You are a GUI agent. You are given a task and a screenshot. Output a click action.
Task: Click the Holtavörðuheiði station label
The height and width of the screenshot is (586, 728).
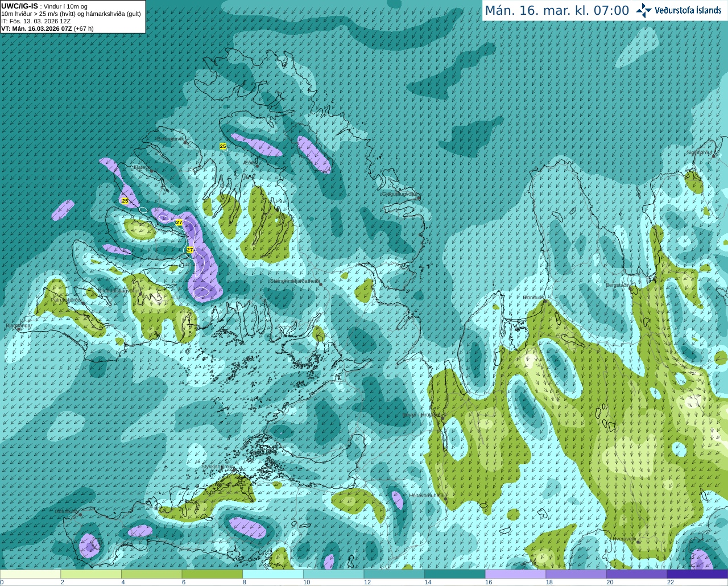[x=427, y=496]
